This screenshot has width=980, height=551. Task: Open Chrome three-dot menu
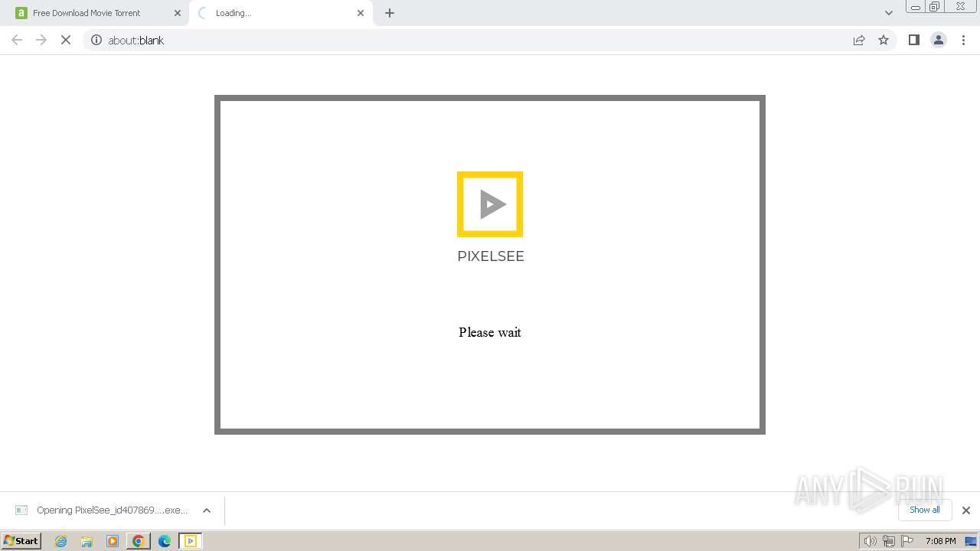963,40
